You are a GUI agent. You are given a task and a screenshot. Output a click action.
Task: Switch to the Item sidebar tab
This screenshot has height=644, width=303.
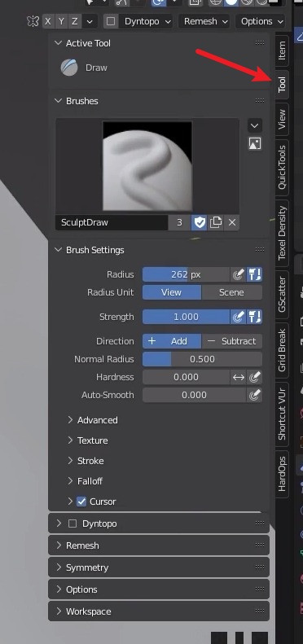click(x=282, y=50)
